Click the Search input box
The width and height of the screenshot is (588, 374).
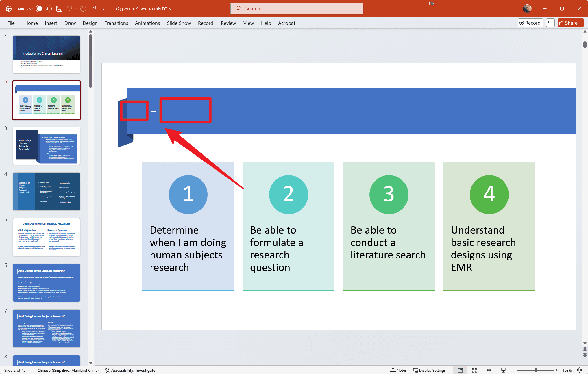(297, 9)
